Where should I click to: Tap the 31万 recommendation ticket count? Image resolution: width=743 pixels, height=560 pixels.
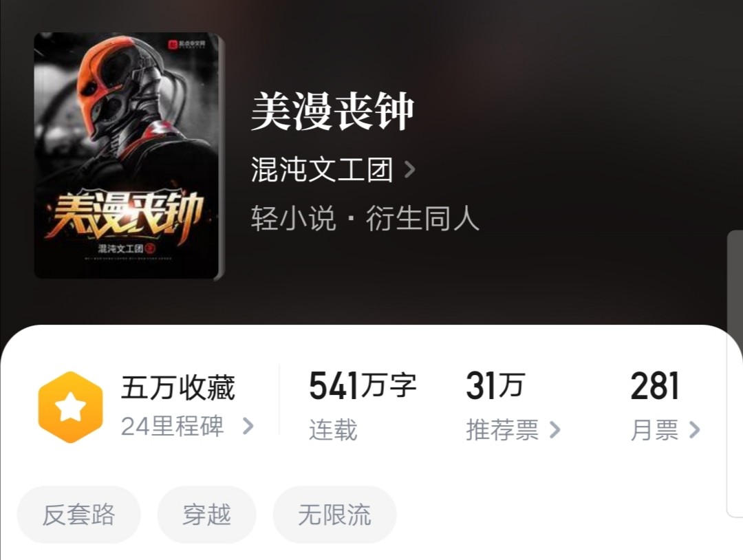pyautogui.click(x=495, y=386)
